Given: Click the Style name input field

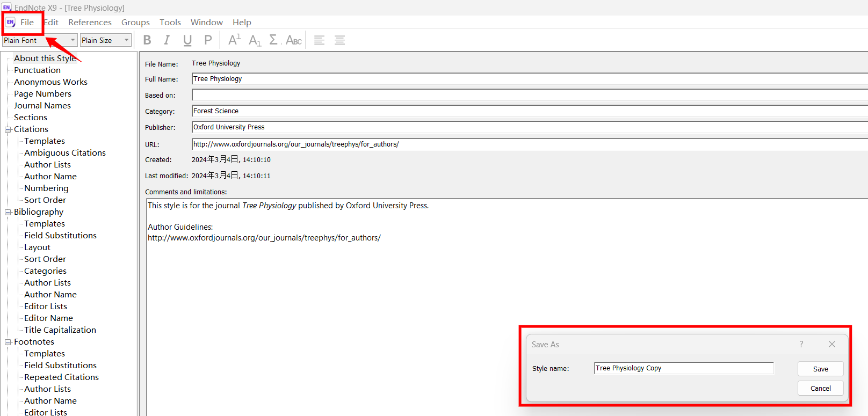Looking at the screenshot, I should click(684, 368).
